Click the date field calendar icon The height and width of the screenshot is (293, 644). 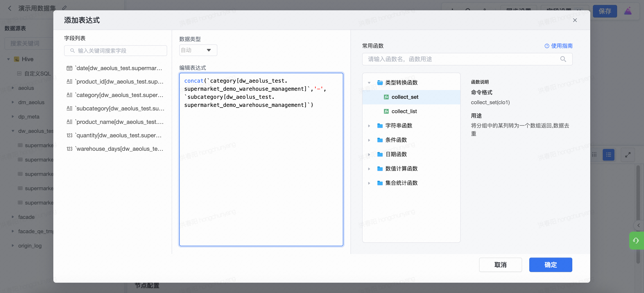point(69,68)
